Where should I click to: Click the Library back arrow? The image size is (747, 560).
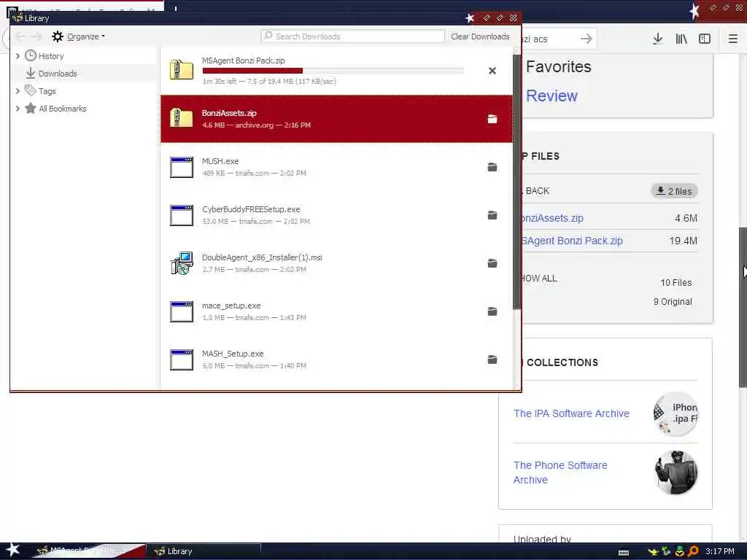click(x=20, y=36)
